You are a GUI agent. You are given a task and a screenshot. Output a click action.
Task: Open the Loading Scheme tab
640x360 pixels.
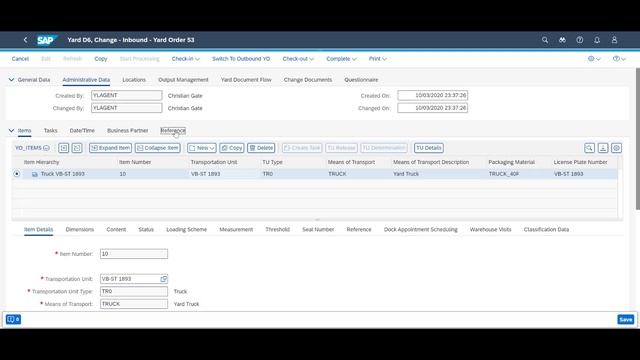pos(187,229)
